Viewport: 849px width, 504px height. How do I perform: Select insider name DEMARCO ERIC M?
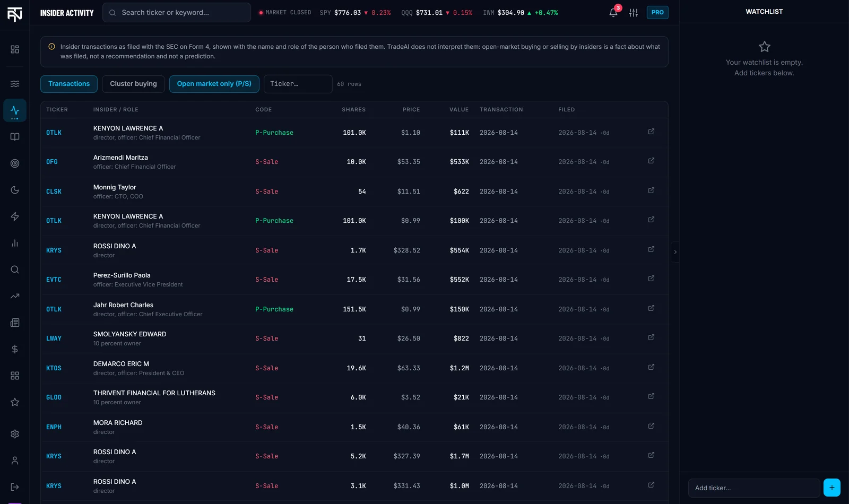(x=121, y=363)
